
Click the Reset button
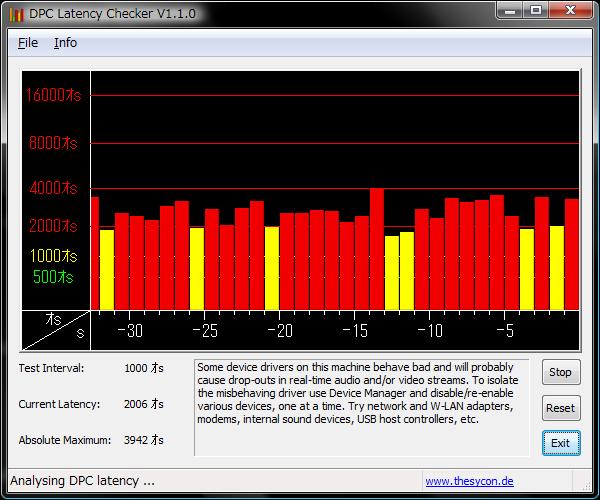(x=561, y=408)
